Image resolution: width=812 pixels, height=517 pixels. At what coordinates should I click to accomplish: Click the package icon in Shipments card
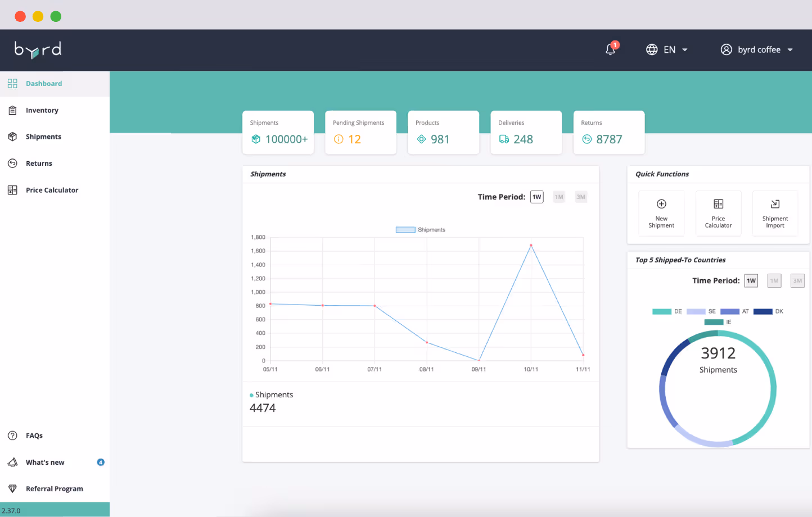[256, 139]
